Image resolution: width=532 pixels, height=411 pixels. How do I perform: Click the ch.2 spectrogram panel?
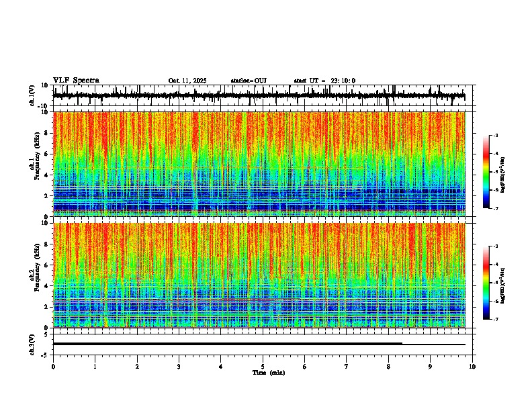point(259,275)
